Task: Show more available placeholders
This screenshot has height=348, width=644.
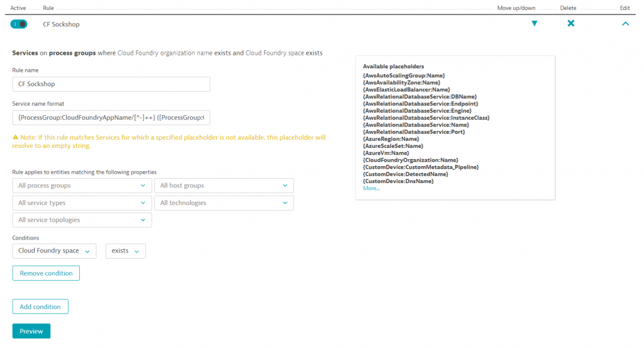Action: click(371, 188)
